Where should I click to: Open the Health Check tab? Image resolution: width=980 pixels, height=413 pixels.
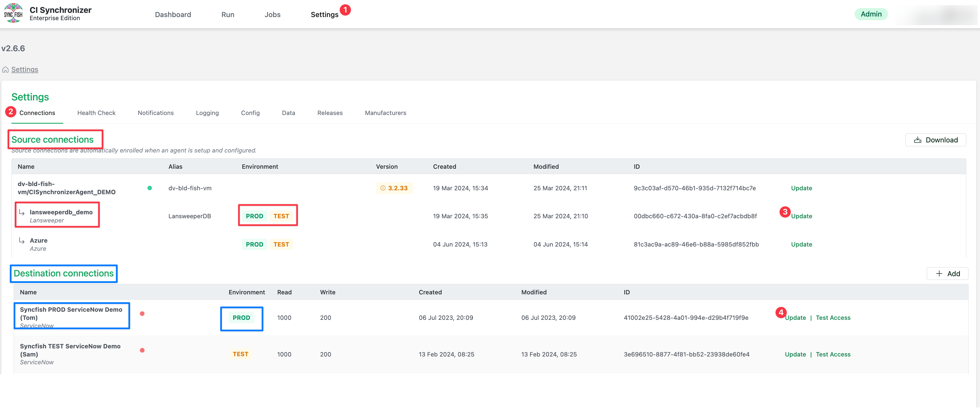96,113
